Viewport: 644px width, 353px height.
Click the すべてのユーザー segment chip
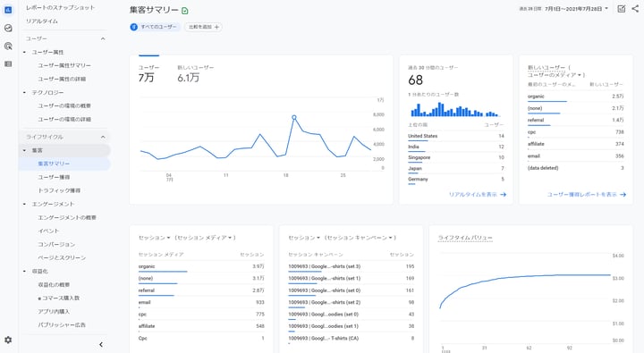click(155, 27)
